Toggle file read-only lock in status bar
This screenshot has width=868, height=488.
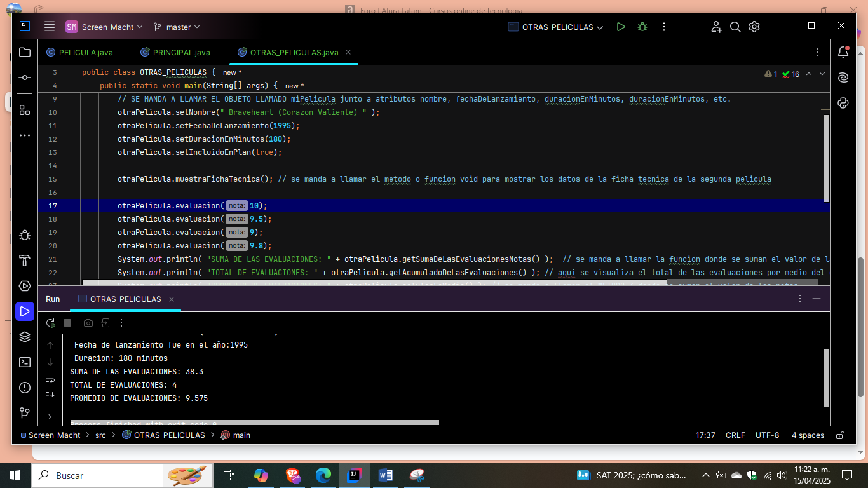click(x=840, y=435)
